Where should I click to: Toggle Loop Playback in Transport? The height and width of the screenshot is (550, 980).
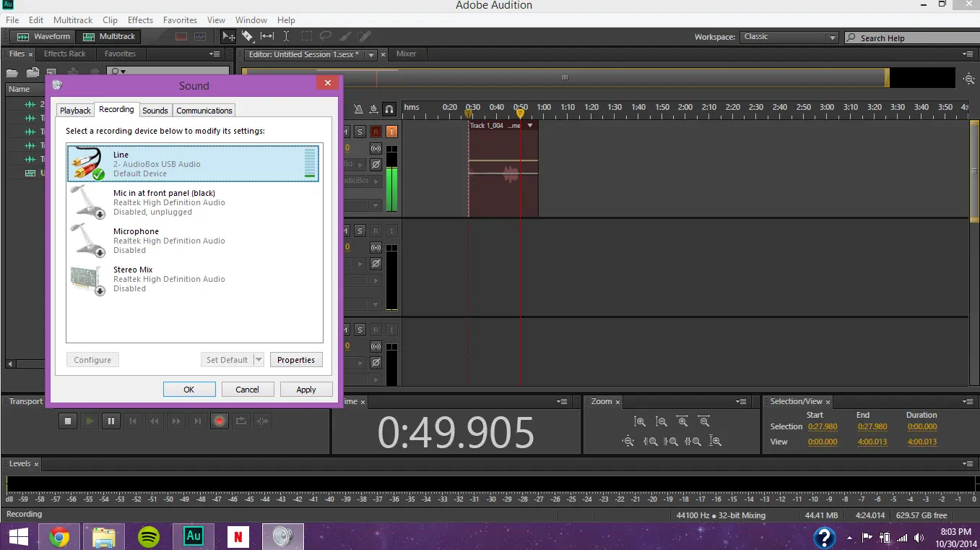pos(241,421)
